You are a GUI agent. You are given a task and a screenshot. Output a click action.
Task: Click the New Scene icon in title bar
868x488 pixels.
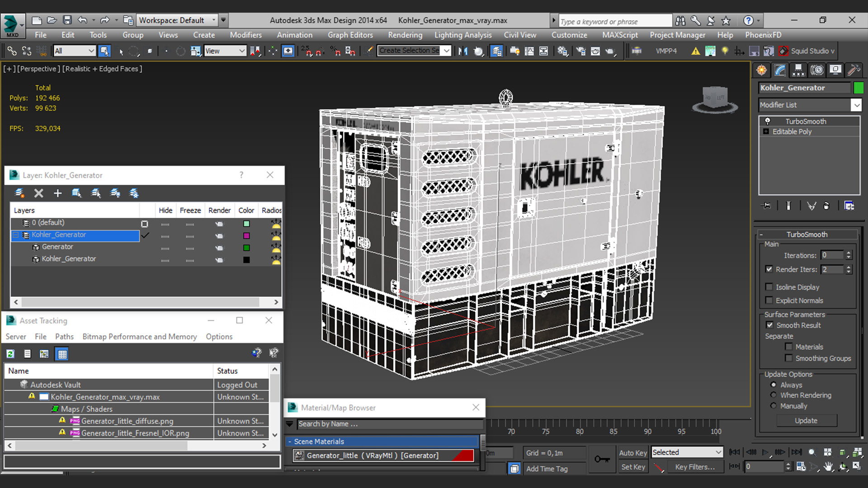pos(37,20)
